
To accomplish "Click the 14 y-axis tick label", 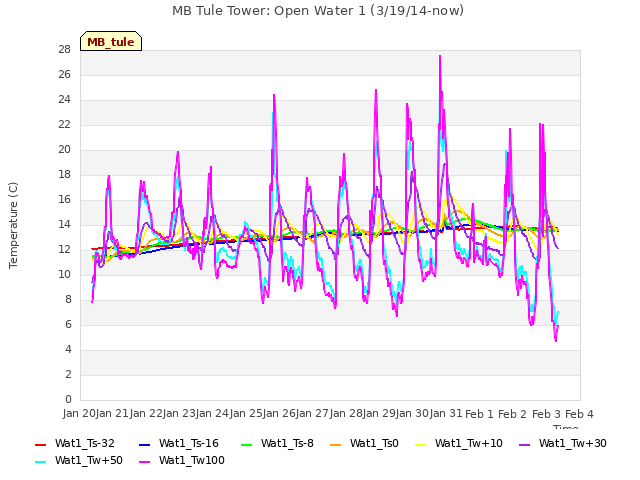I will [x=64, y=224].
